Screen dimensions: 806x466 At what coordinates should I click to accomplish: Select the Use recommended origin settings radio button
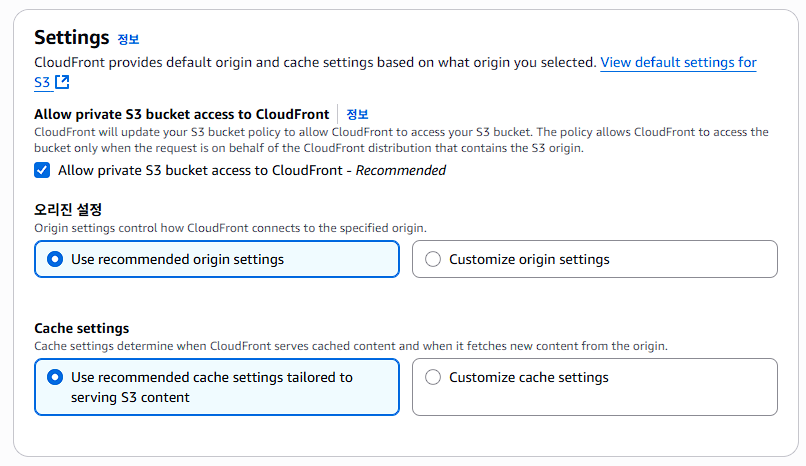[55, 259]
